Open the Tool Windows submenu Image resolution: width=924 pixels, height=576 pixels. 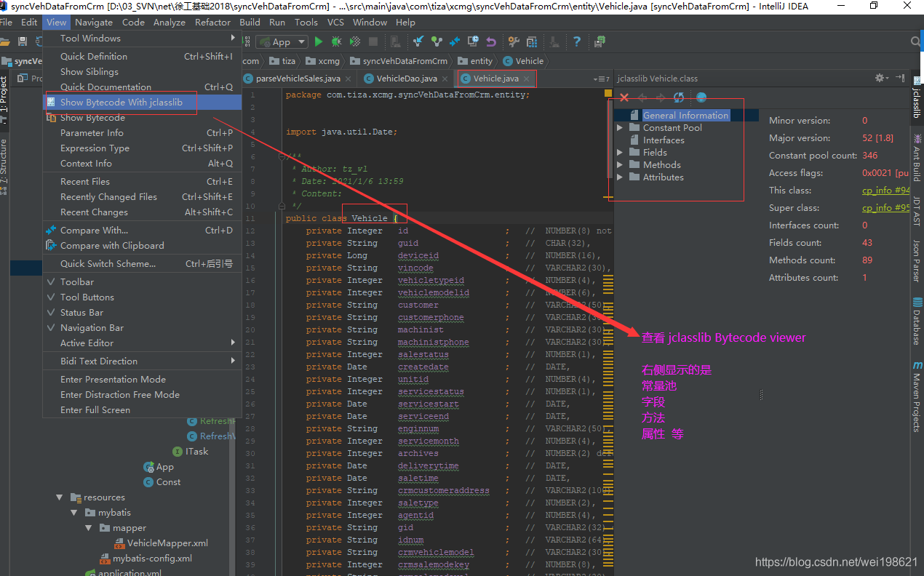pos(142,38)
